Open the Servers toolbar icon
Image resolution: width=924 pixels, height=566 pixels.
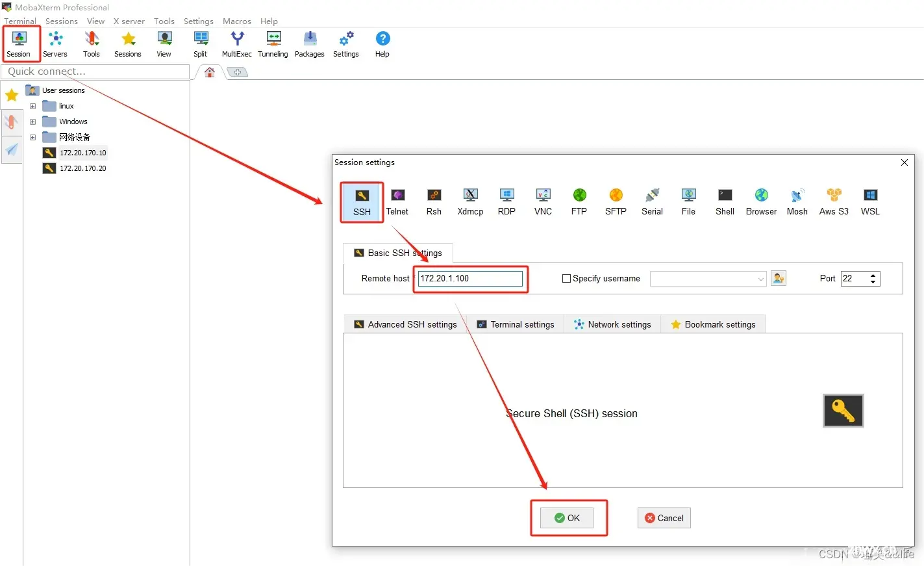[x=55, y=44]
